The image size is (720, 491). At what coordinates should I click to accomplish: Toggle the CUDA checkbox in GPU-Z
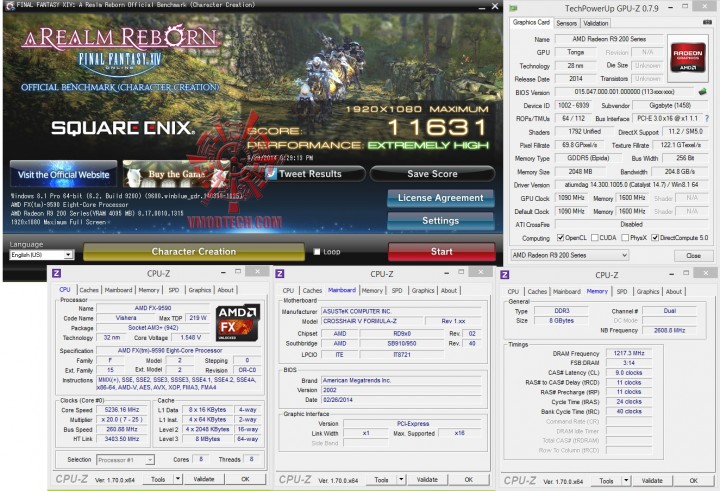(595, 237)
